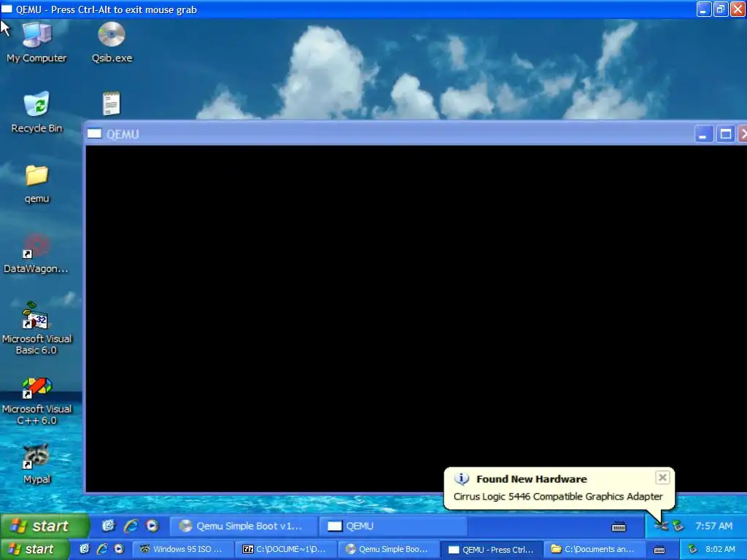The width and height of the screenshot is (747, 560).
Task: Open the DataWagon shortcut icon
Action: [x=36, y=253]
